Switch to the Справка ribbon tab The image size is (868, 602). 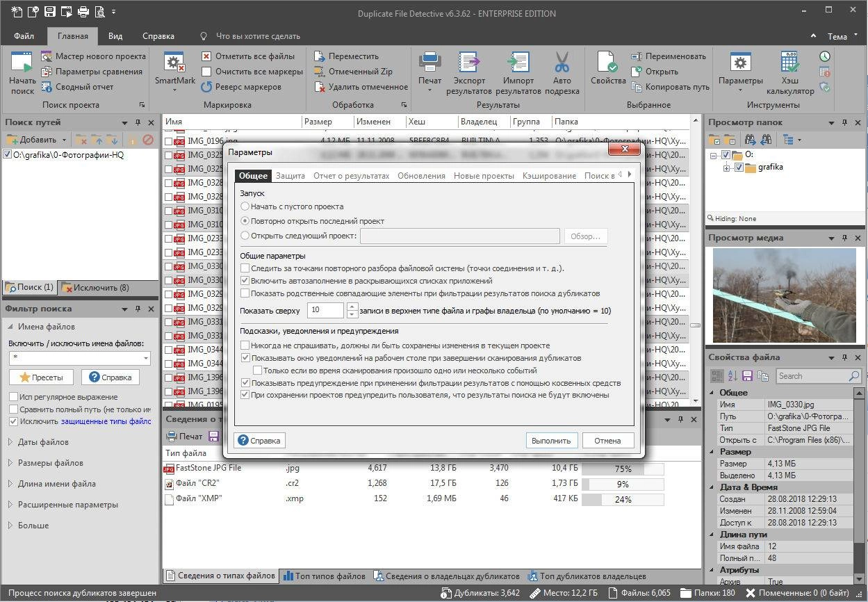(x=158, y=36)
